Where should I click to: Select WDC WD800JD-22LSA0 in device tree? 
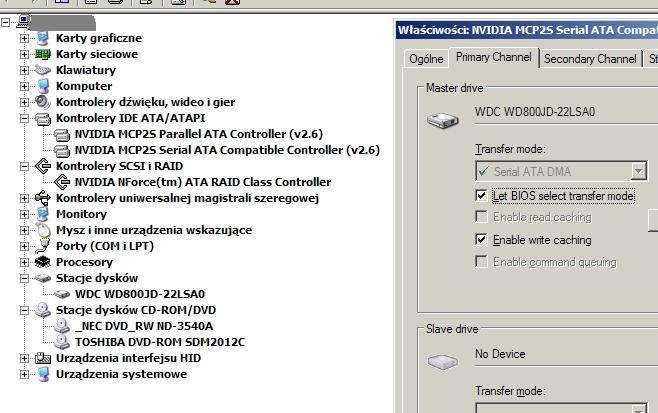click(140, 294)
